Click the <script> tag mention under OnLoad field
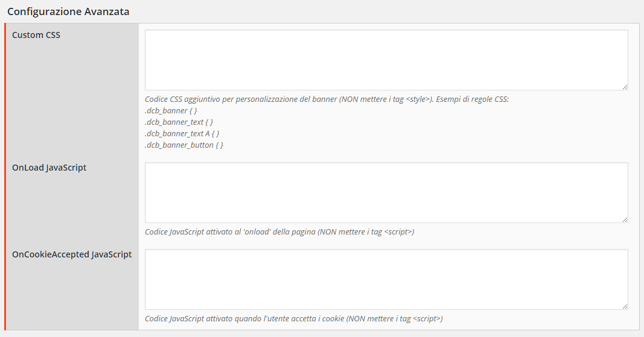 (398, 231)
